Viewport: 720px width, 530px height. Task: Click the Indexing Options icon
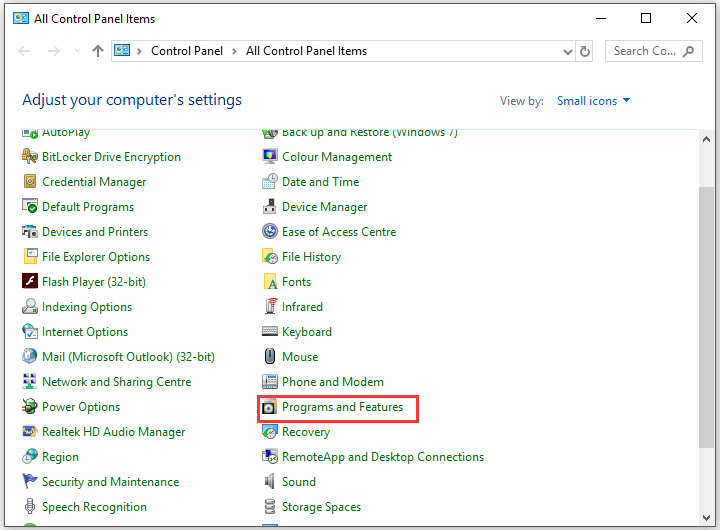pyautogui.click(x=30, y=306)
